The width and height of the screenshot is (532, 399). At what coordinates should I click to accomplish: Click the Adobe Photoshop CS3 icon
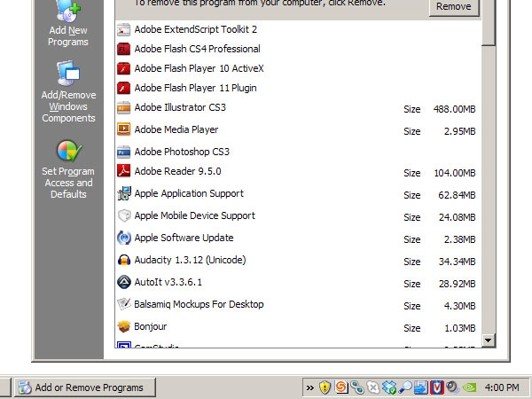[x=123, y=152]
